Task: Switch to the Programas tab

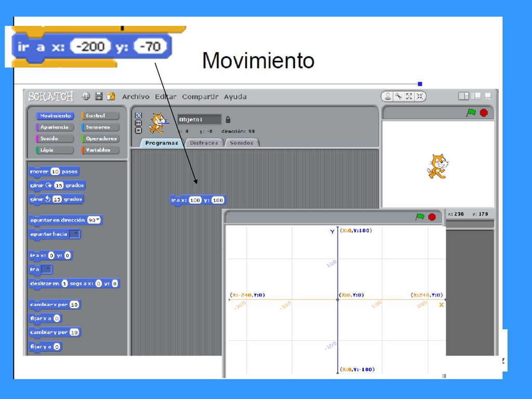Action: click(162, 143)
